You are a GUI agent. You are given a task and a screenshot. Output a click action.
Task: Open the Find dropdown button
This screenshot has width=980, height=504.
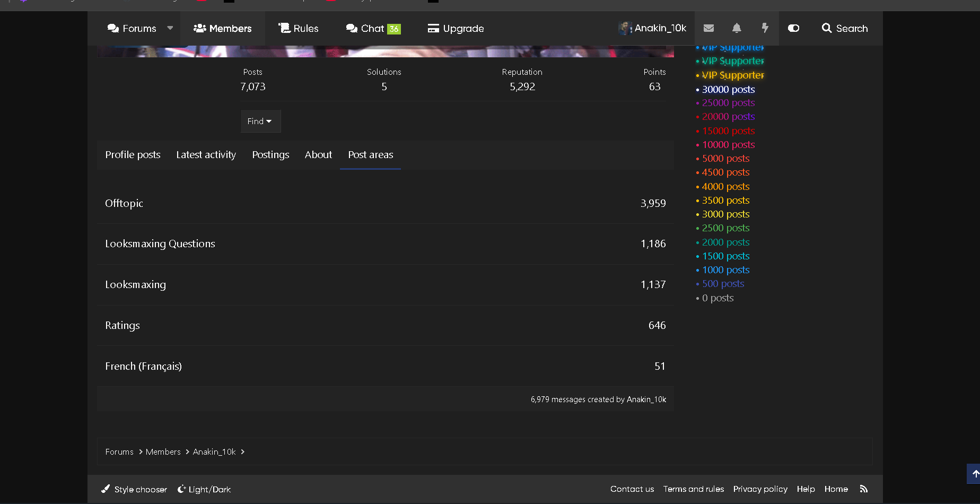pos(260,121)
